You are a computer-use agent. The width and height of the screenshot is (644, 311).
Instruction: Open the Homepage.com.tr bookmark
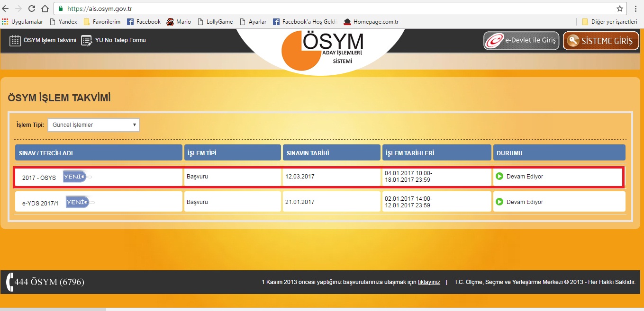pos(371,22)
